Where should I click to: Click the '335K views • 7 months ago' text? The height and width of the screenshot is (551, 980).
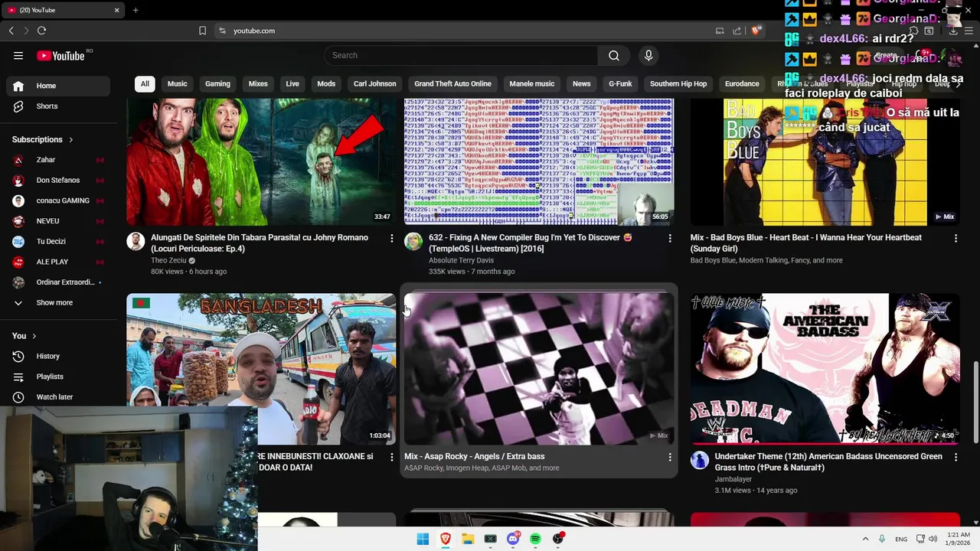click(472, 272)
